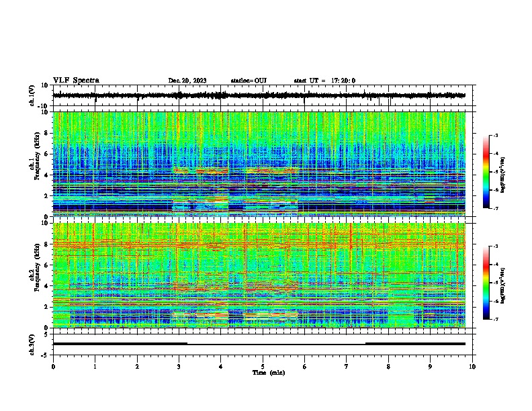Click the 'ch.3(V)' axis label
This screenshot has width=532, height=411.
pyautogui.click(x=32, y=345)
